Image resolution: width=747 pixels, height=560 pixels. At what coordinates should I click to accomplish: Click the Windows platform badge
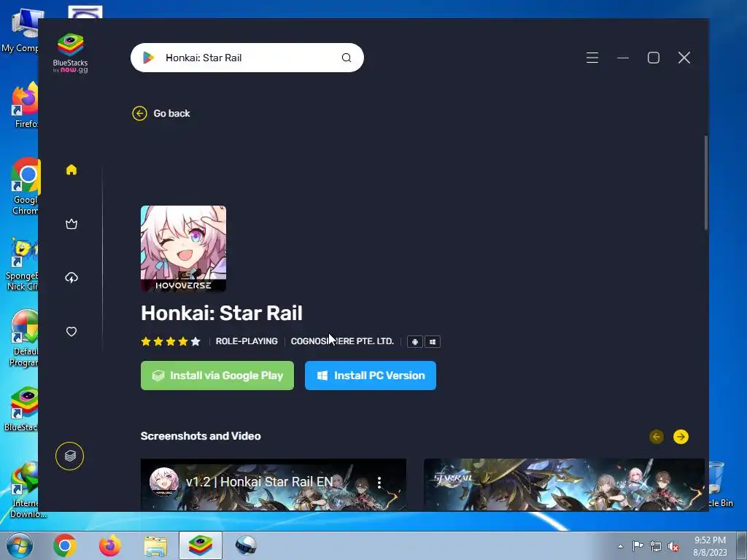point(433,342)
